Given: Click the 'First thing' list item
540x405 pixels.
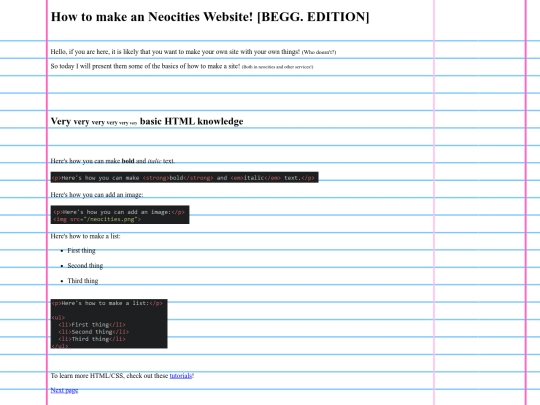Looking at the screenshot, I should point(81,250).
